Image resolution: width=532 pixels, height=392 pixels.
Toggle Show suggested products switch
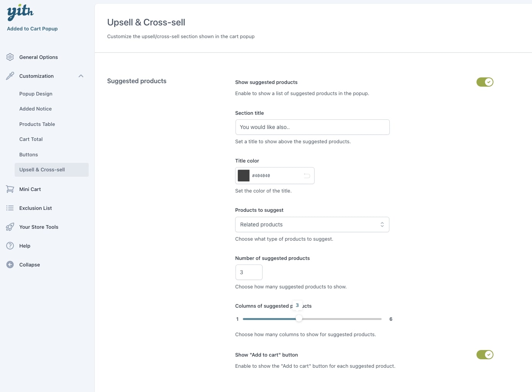[485, 82]
